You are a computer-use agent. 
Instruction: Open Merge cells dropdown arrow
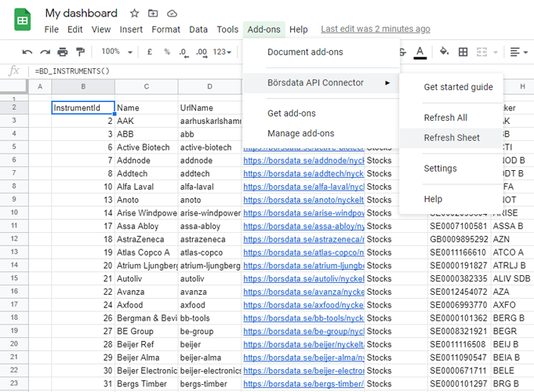(x=496, y=53)
